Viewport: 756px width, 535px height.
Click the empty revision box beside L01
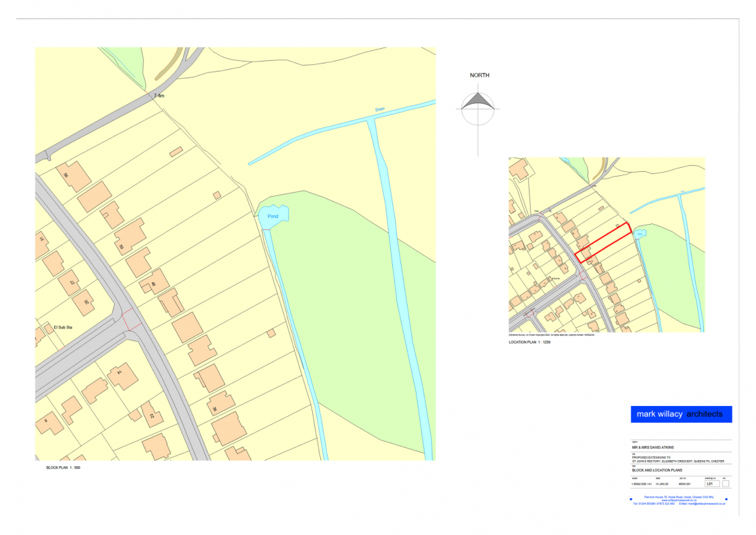(725, 484)
